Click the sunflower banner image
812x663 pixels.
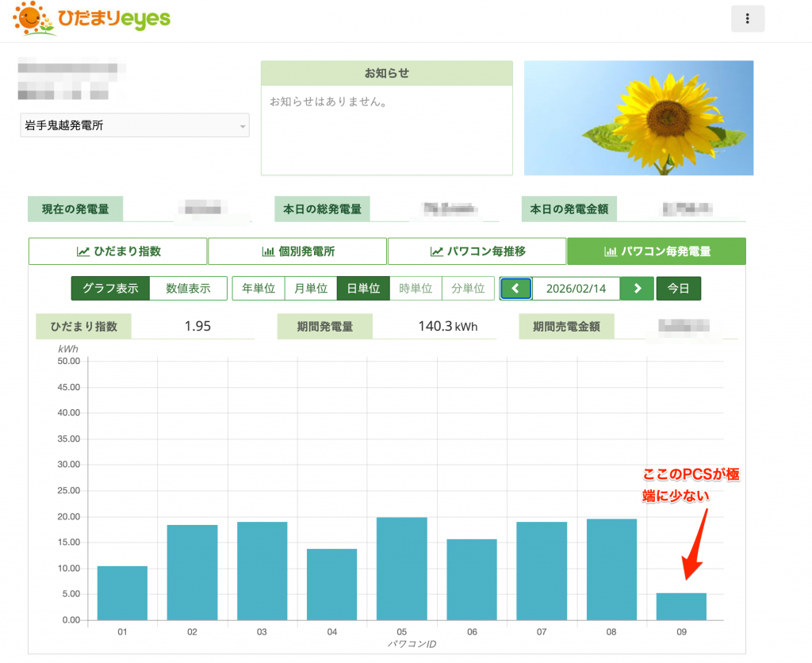coord(638,118)
